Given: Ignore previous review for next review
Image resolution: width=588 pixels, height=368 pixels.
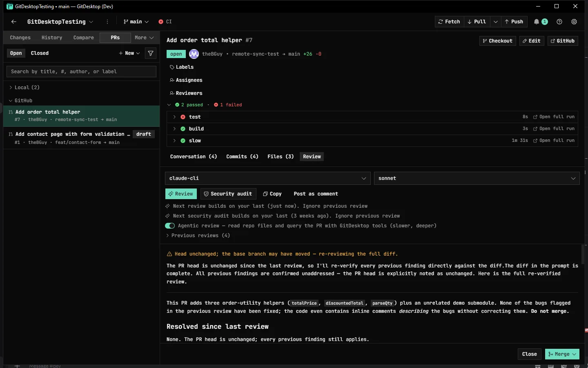Looking at the screenshot, I should (335, 206).
